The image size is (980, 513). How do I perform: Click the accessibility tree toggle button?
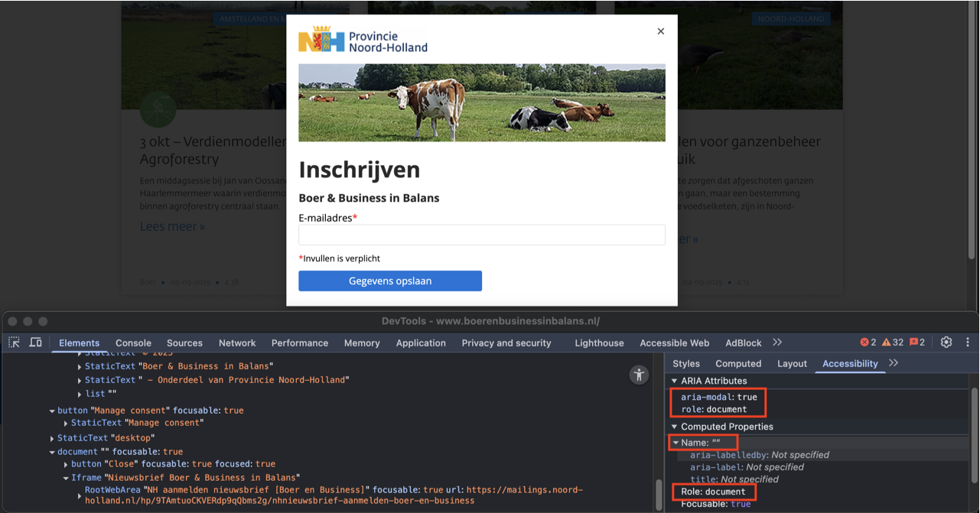pos(639,375)
